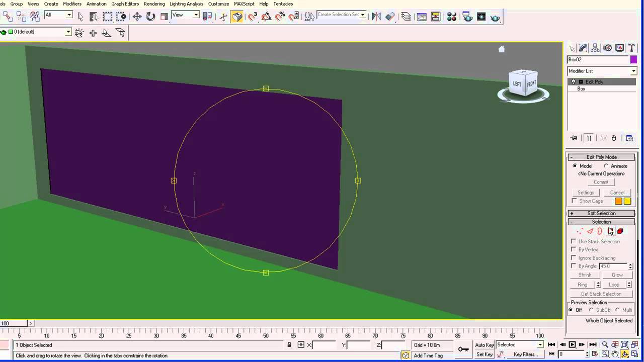Select Vertex sub-object level icon
Image resolution: width=644 pixels, height=362 pixels.
(x=580, y=231)
